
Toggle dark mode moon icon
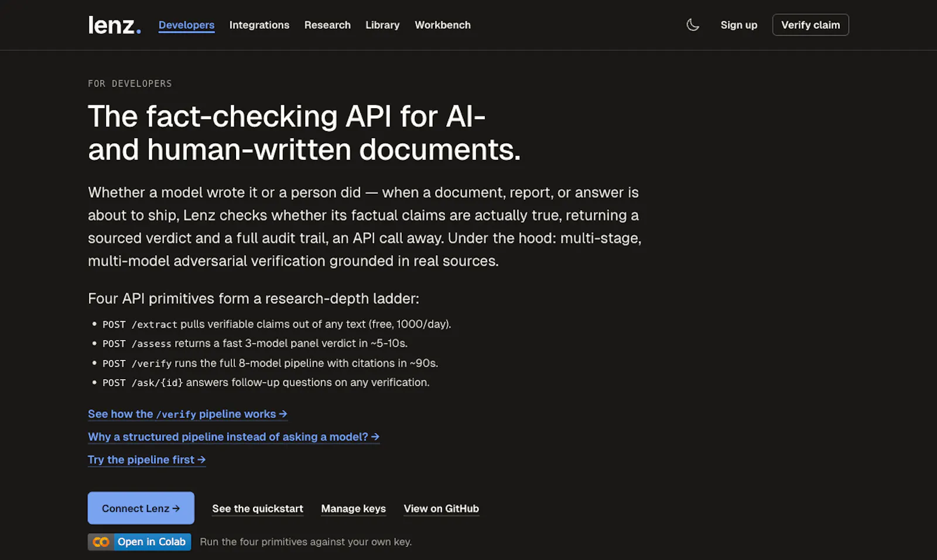pos(693,25)
